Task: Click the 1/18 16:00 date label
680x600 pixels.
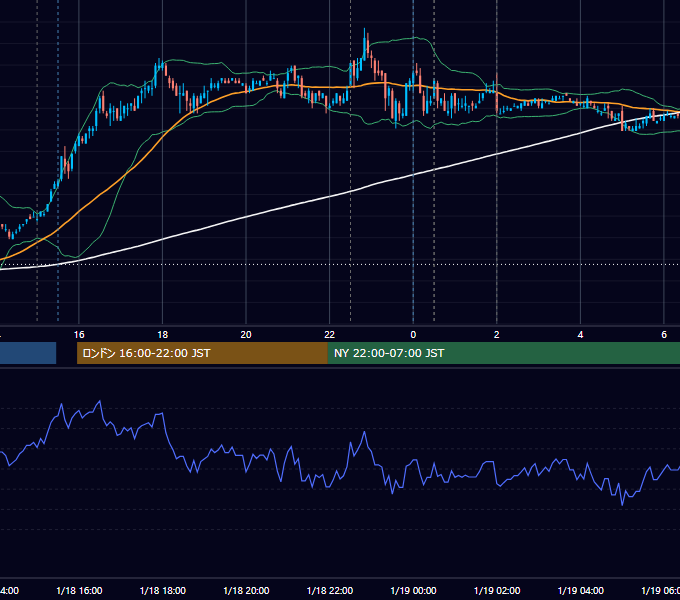Action: click(x=79, y=591)
